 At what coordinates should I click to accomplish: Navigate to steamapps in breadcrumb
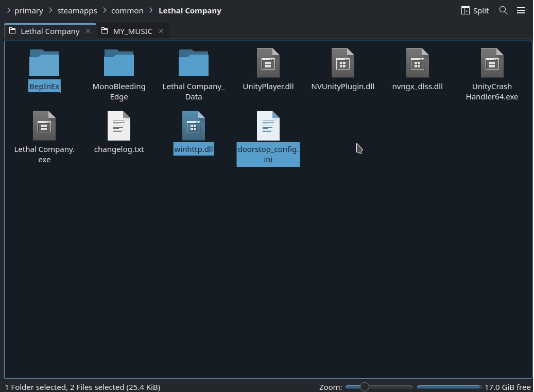point(77,10)
